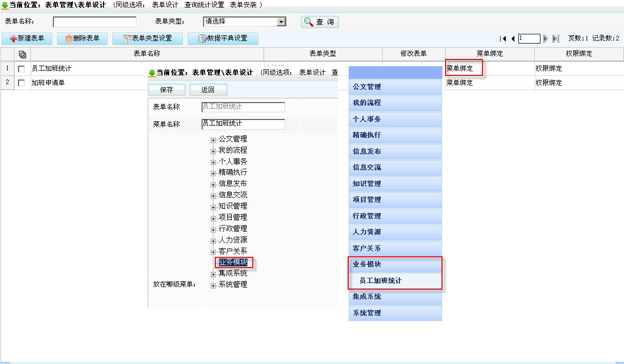The width and height of the screenshot is (624, 364).
Task: Click 加班申请单 form name cell
Action: tap(48, 83)
